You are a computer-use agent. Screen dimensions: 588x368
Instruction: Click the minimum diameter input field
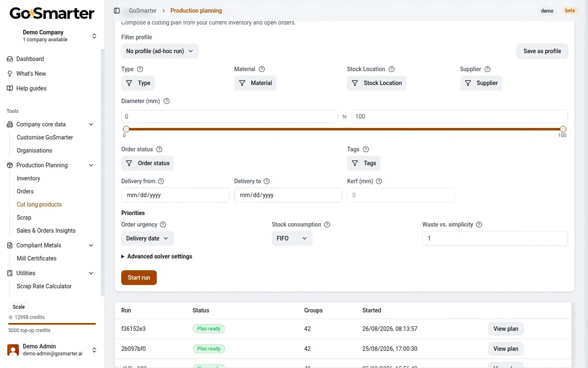229,116
